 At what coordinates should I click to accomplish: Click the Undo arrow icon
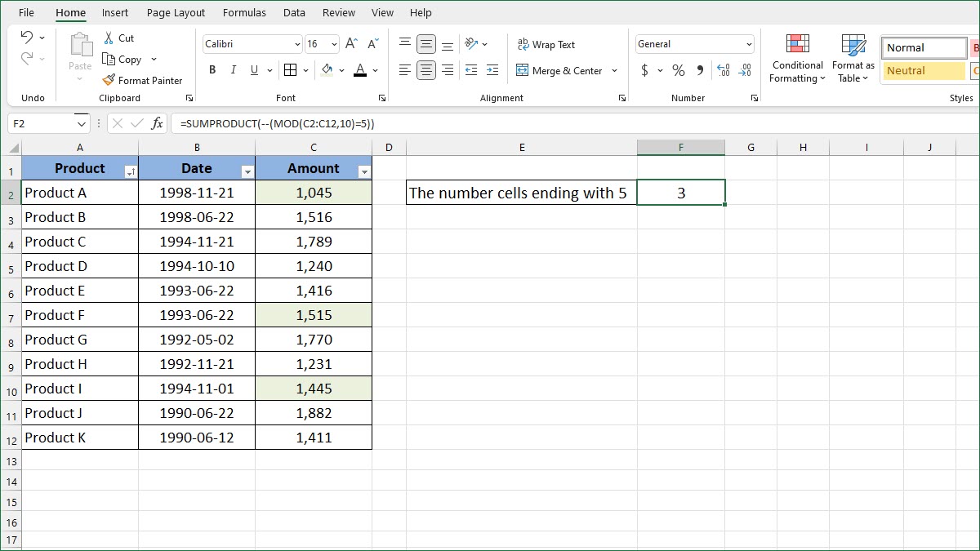pos(26,38)
